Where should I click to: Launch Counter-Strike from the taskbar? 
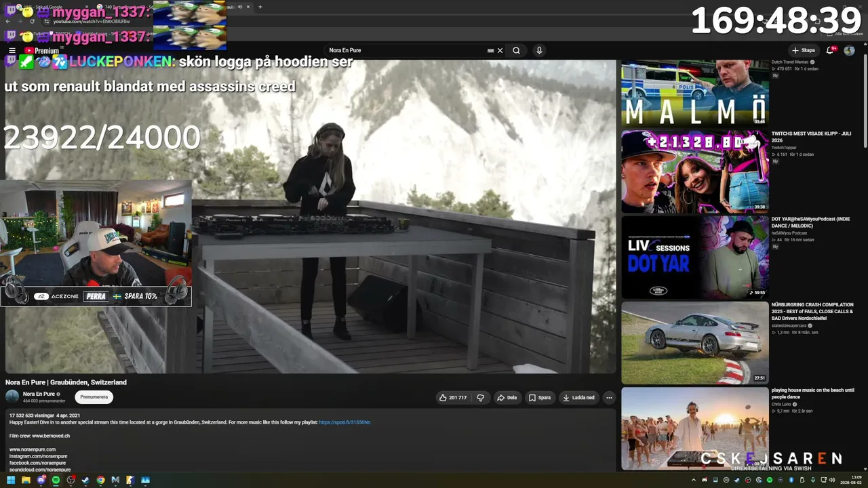(x=130, y=480)
